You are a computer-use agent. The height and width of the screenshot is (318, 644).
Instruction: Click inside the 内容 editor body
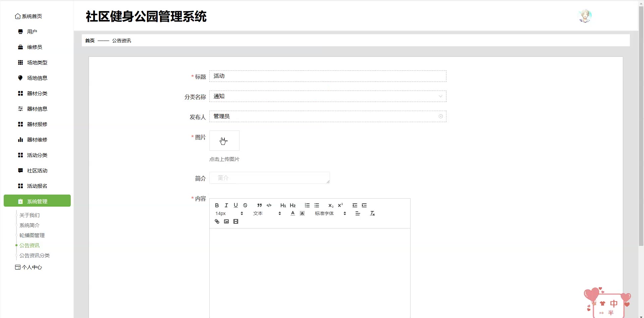click(x=310, y=273)
